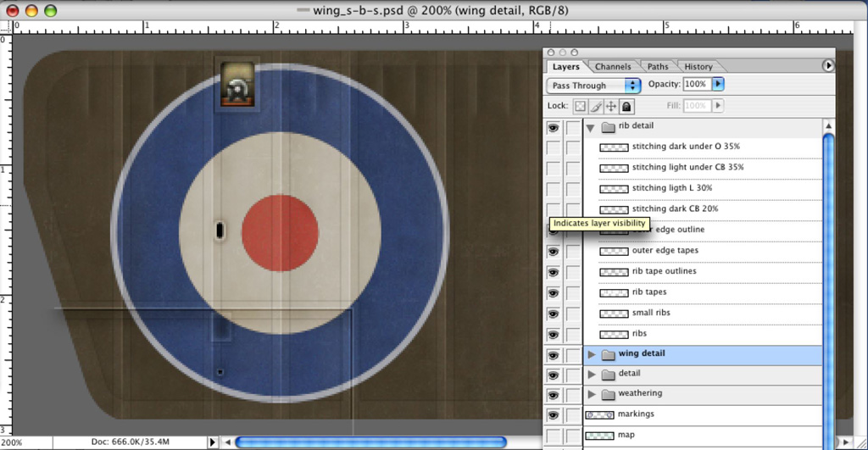
Task: Hide rib tape outlines layer
Action: click(x=553, y=272)
